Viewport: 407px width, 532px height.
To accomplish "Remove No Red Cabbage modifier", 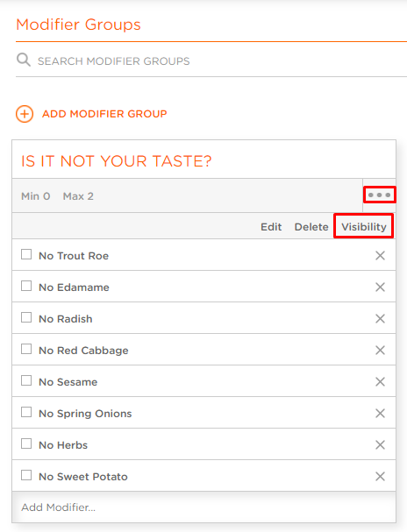I will (x=380, y=351).
